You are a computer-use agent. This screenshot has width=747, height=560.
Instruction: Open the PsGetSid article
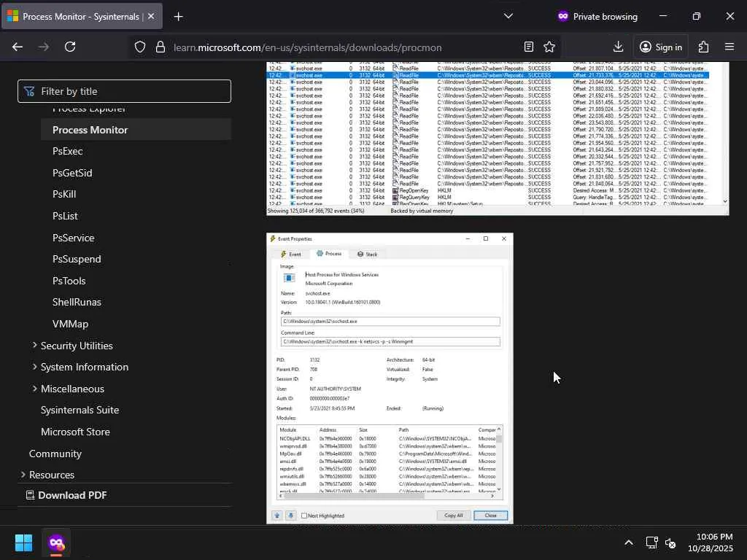point(72,173)
